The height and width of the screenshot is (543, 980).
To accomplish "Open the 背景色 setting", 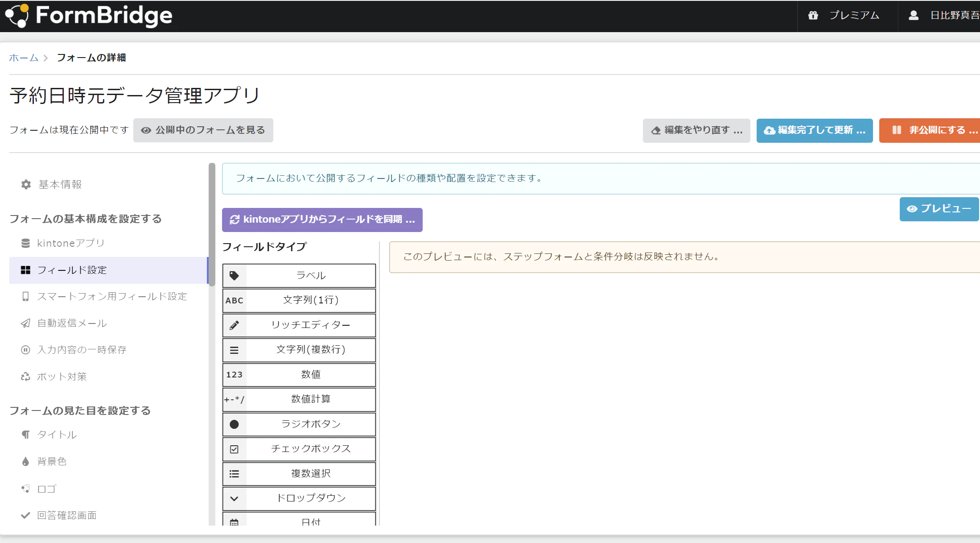I will 52,462.
